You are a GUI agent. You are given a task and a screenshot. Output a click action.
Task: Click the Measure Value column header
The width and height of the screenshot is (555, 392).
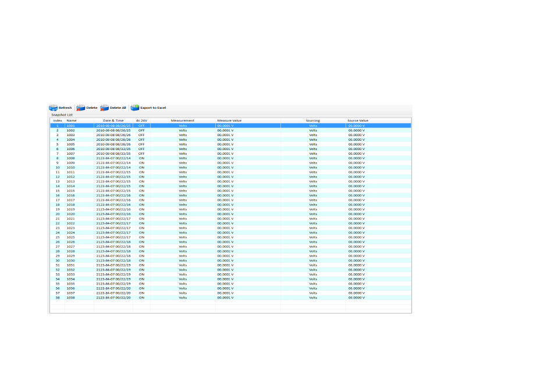click(248, 120)
